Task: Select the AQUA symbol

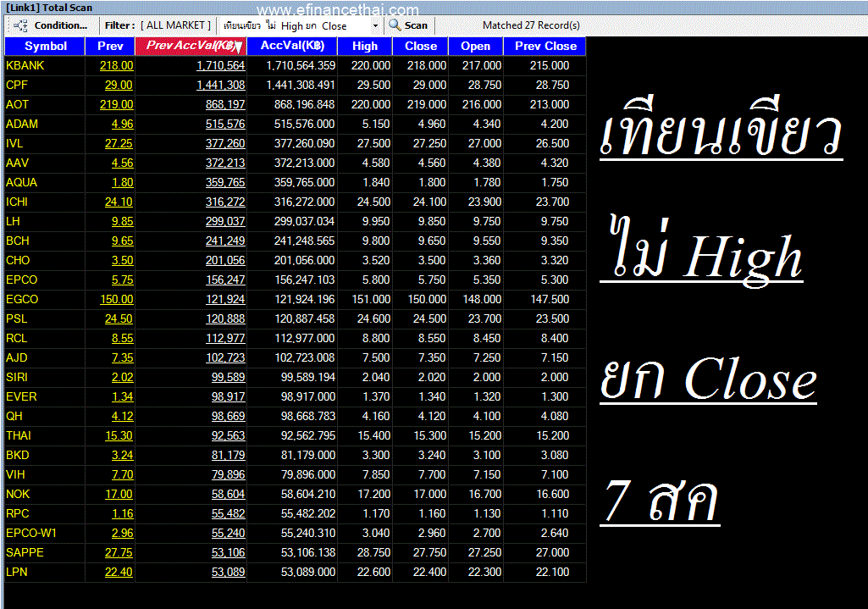Action: coord(21,182)
